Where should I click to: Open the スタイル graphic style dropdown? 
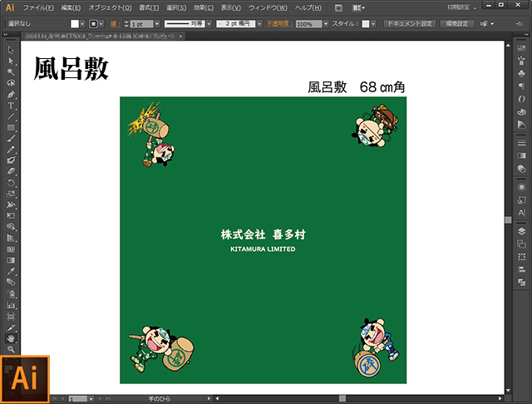pyautogui.click(x=373, y=24)
